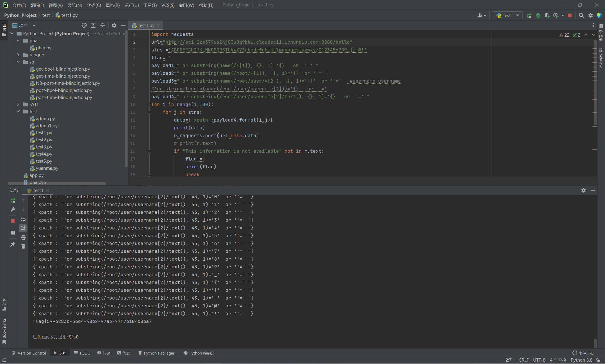The width and height of the screenshot is (605, 364).
Task: Toggle scroll to end in console
Action: (x=23, y=228)
